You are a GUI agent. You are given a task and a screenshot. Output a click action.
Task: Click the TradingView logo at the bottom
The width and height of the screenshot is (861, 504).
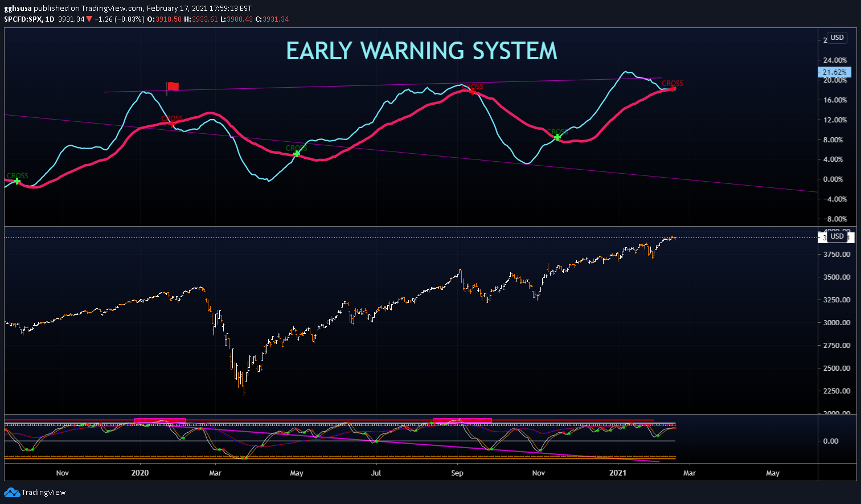pyautogui.click(x=35, y=492)
